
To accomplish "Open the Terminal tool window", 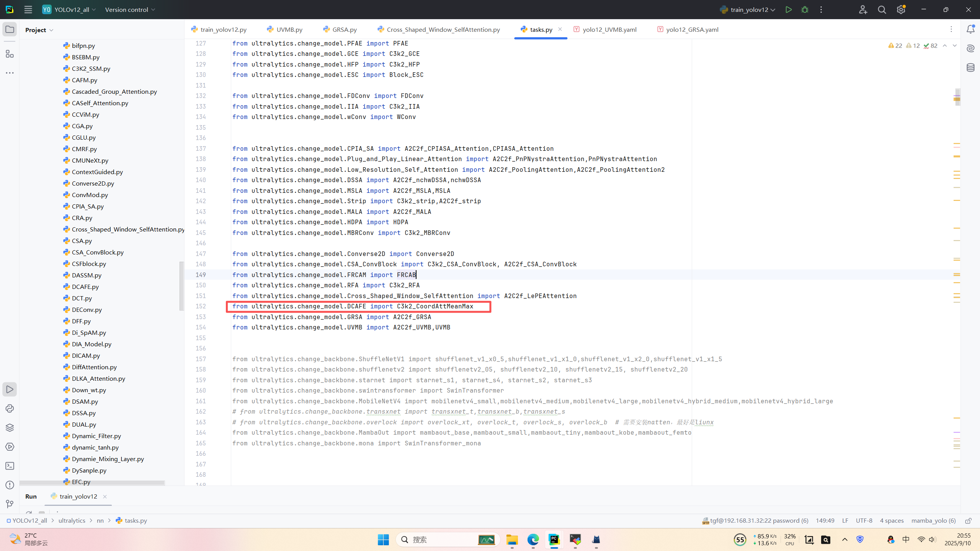I will (x=10, y=466).
